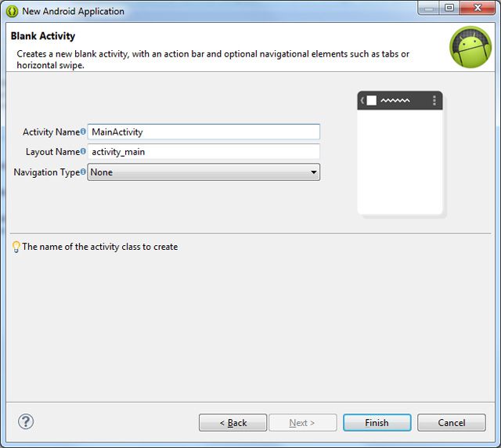Click the back chevron in the phone preview
The width and height of the screenshot is (501, 448).
pyautogui.click(x=362, y=100)
